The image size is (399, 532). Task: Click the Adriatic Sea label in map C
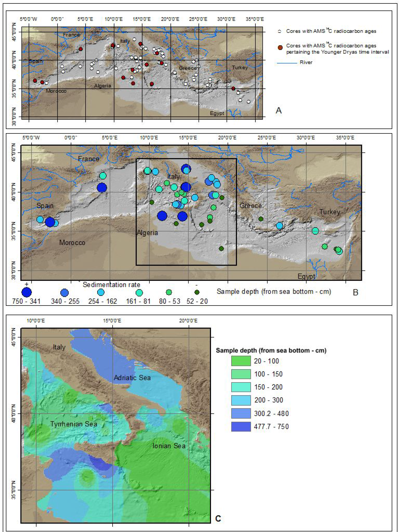coord(132,378)
